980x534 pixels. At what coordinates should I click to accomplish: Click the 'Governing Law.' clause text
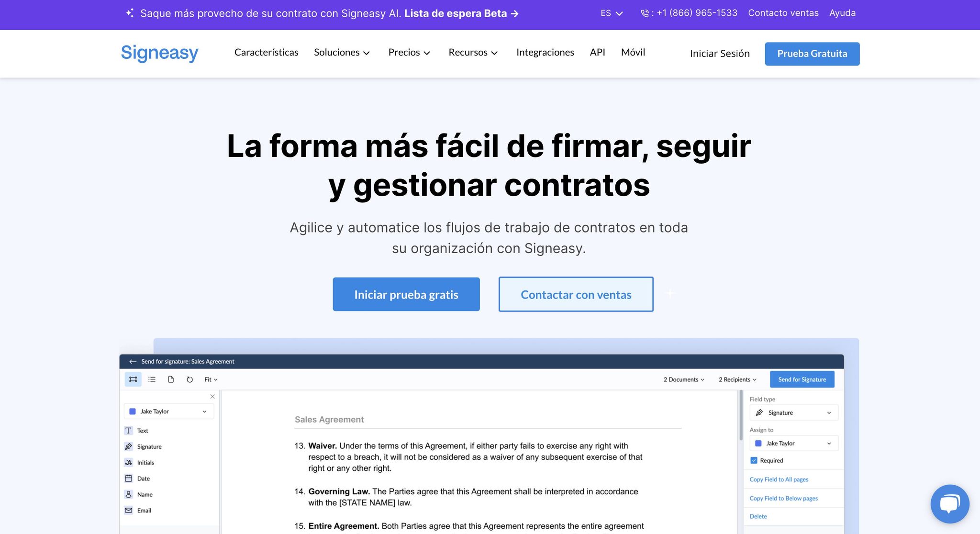click(x=339, y=491)
